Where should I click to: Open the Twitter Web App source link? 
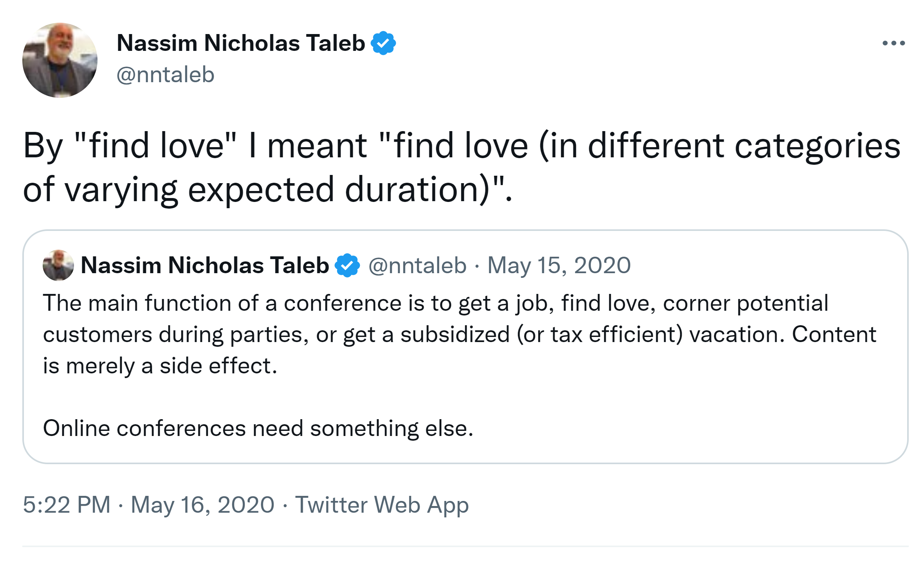click(382, 504)
